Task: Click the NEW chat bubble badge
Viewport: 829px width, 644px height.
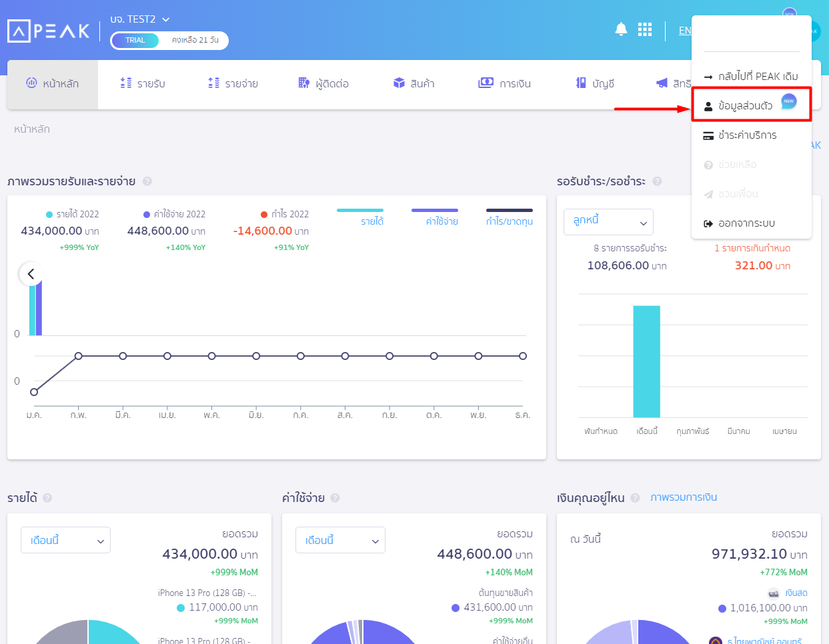Action: (789, 101)
